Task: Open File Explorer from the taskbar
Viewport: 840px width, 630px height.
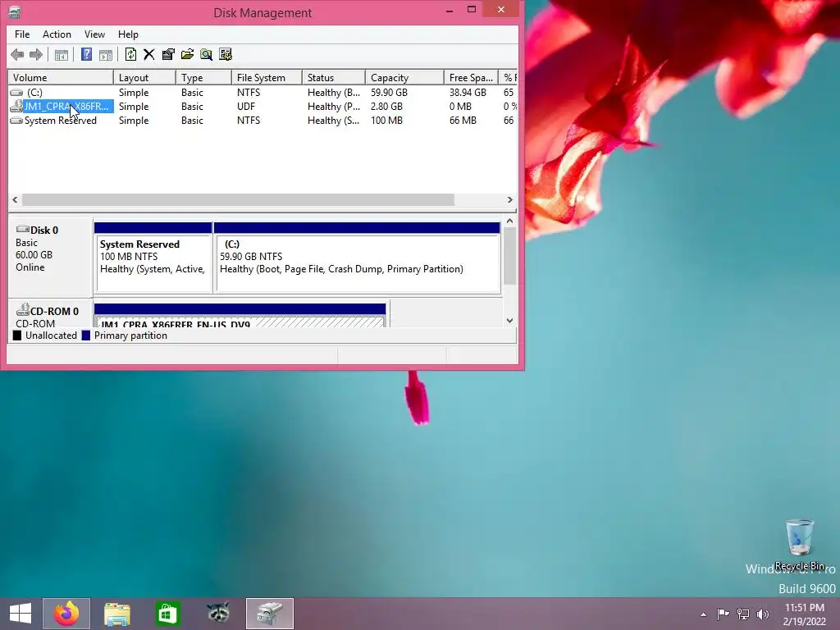Action: pos(116,614)
